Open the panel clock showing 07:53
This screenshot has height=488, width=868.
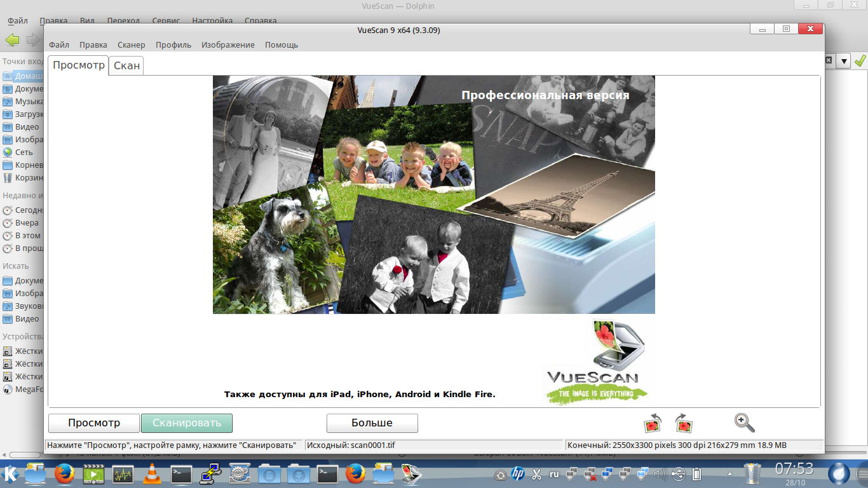(794, 470)
